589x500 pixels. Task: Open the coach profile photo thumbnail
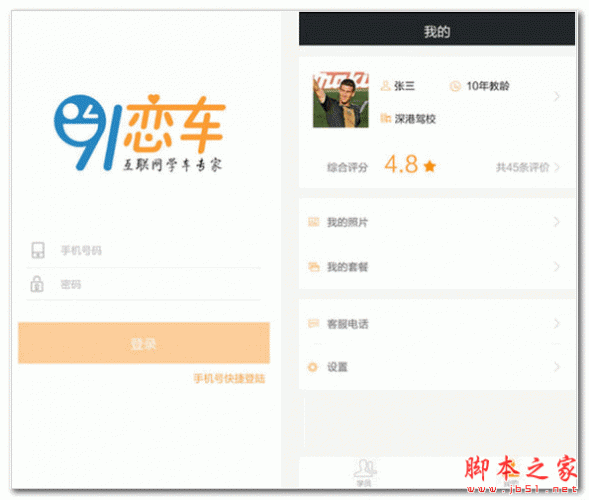click(341, 100)
